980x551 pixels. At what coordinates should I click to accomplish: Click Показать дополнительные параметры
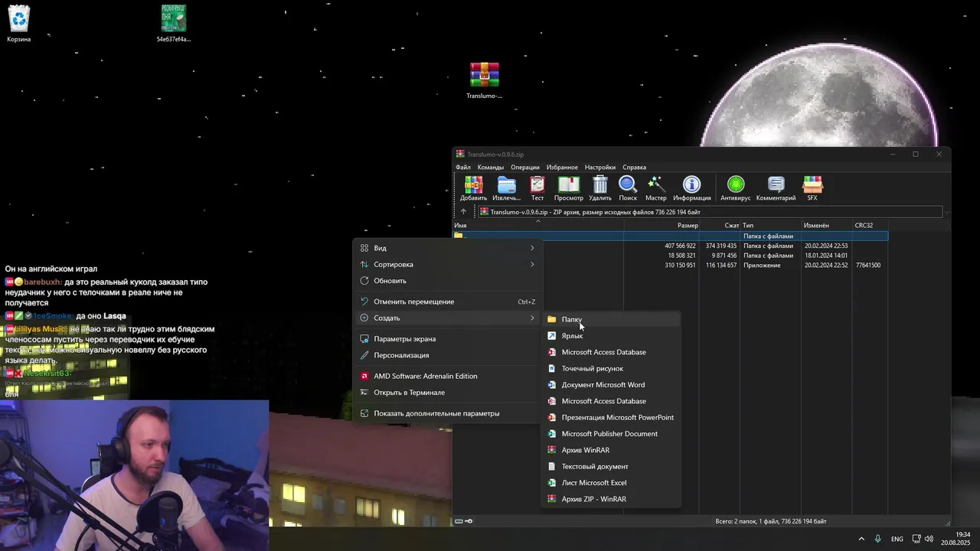(x=448, y=413)
